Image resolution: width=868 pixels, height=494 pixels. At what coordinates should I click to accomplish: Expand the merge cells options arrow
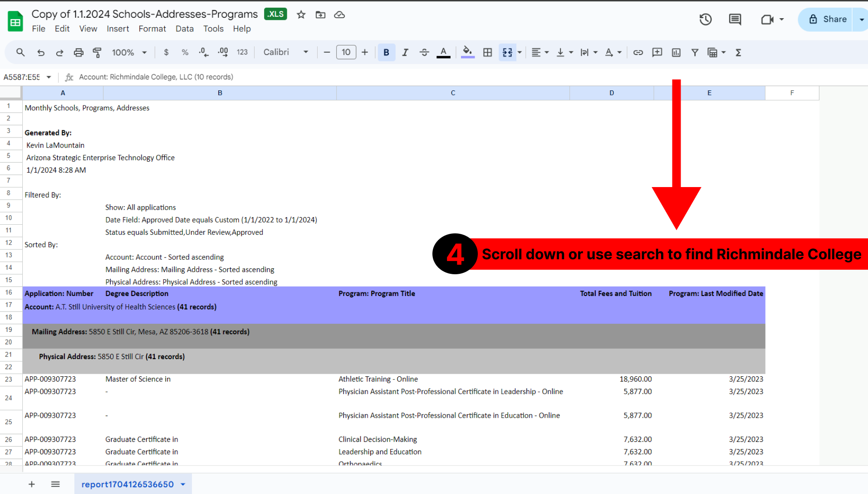tap(520, 52)
